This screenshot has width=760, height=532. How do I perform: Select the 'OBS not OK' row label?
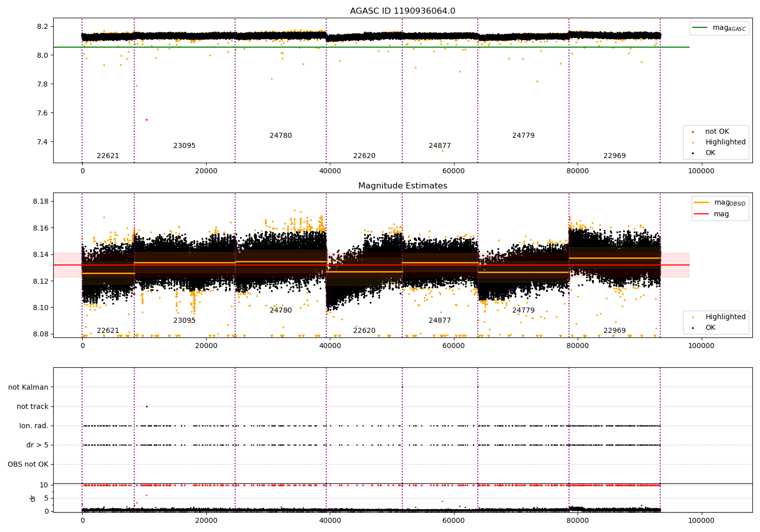pos(28,465)
